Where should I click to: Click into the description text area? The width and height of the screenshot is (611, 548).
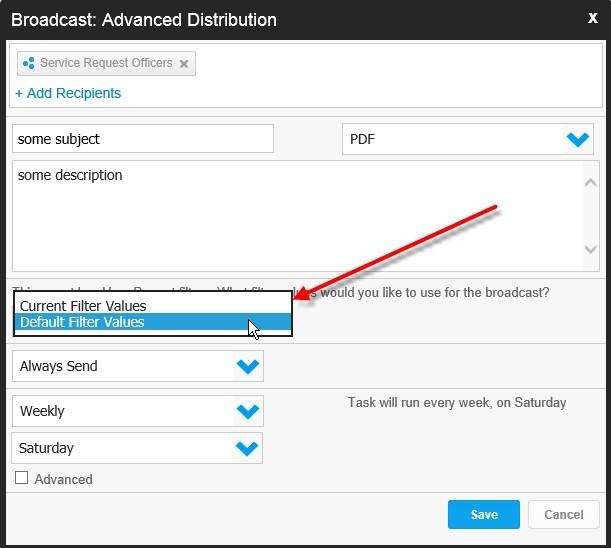(295, 214)
